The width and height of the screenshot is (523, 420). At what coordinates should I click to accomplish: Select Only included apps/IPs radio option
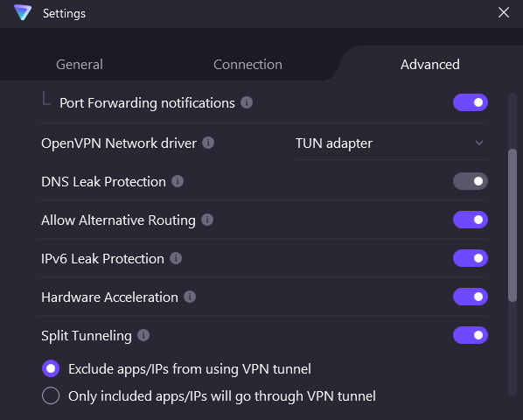coord(51,395)
